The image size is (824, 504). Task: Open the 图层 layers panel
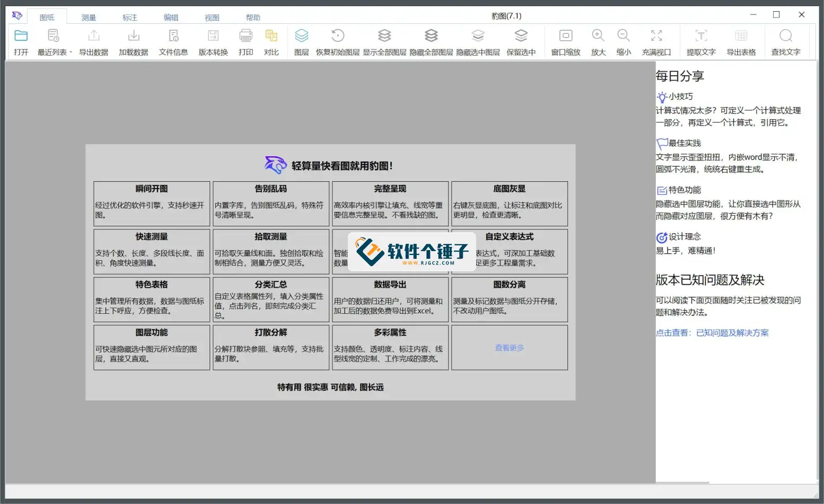pyautogui.click(x=301, y=41)
